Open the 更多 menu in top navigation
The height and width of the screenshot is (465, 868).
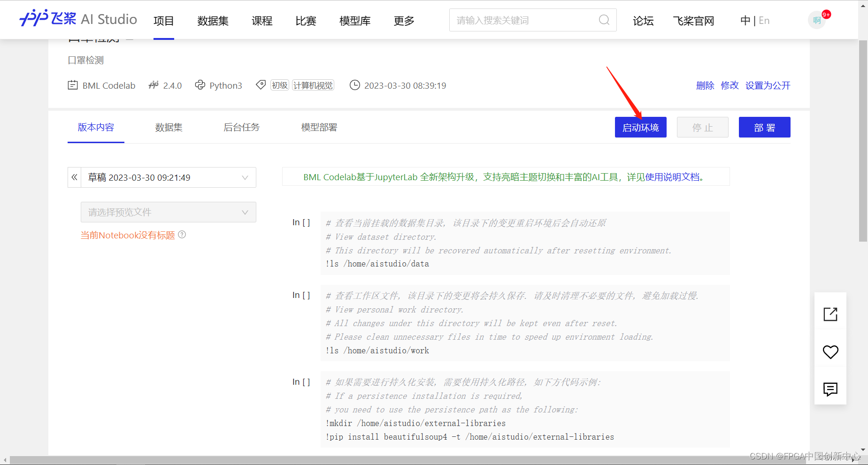tap(404, 21)
